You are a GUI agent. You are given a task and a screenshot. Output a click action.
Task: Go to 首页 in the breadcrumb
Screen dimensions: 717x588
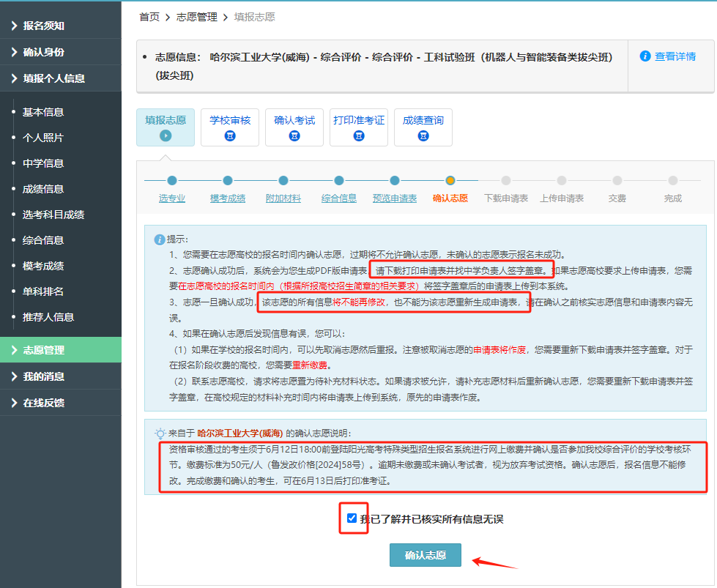click(149, 17)
